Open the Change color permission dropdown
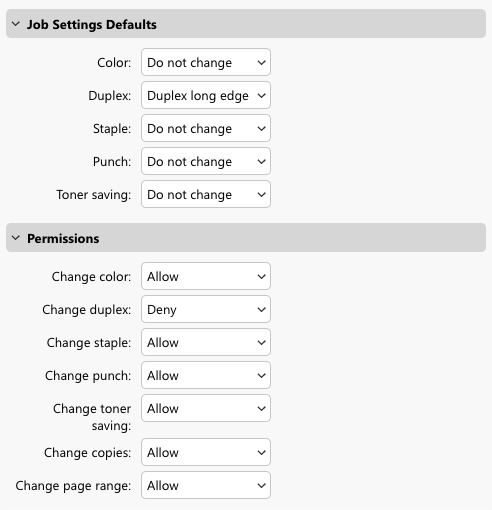This screenshot has width=492, height=510. pyautogui.click(x=206, y=276)
